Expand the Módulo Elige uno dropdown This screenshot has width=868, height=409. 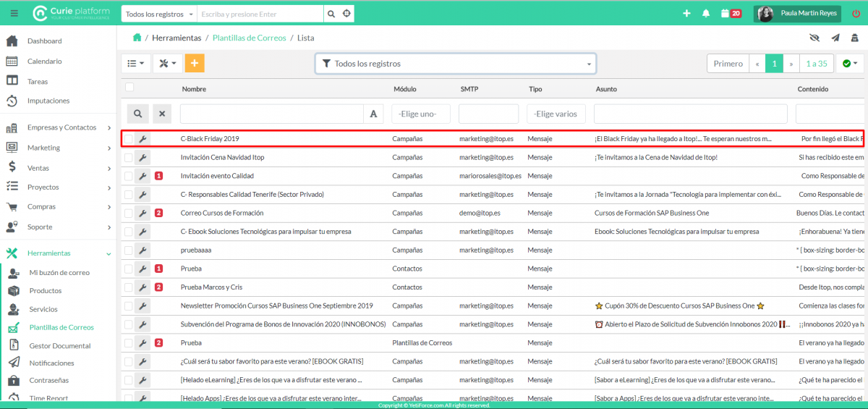tap(421, 114)
